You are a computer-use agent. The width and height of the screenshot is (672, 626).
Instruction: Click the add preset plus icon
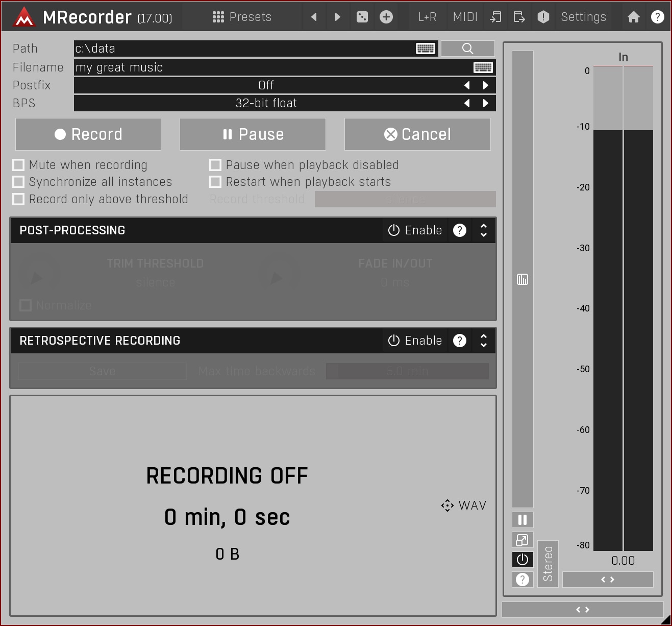[386, 17]
